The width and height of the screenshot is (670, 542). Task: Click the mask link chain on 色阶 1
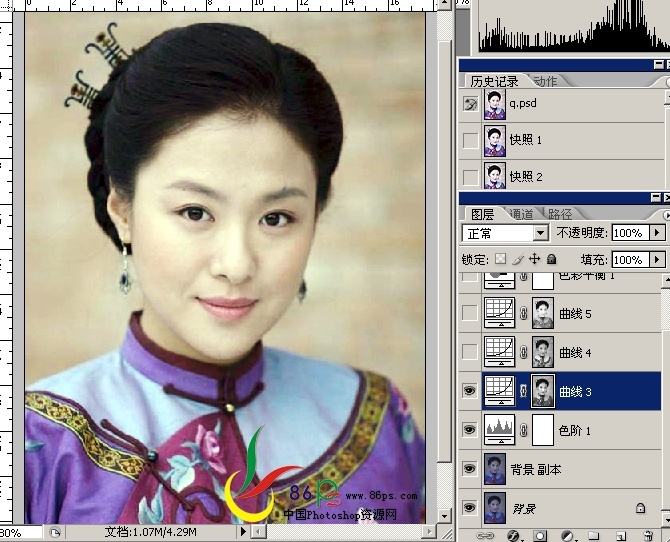tap(523, 430)
